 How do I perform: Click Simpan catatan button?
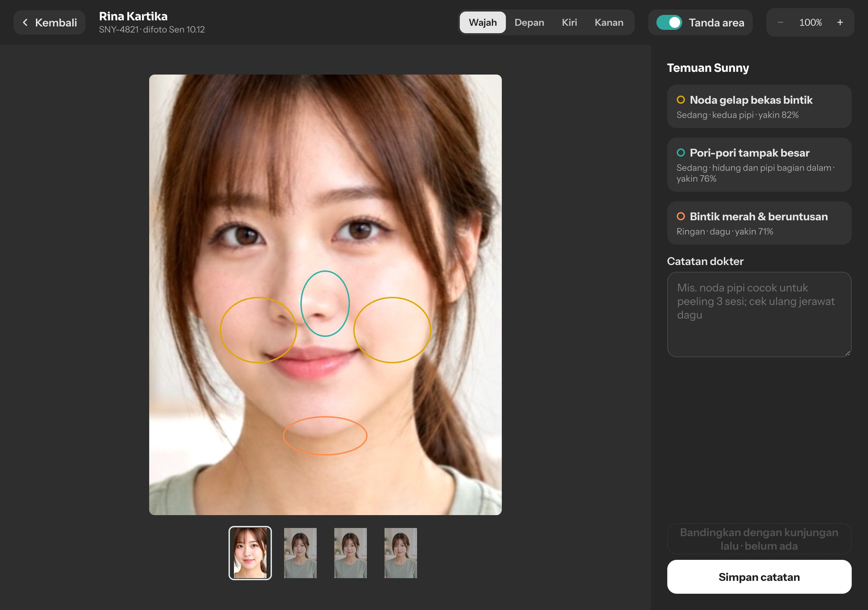759,577
